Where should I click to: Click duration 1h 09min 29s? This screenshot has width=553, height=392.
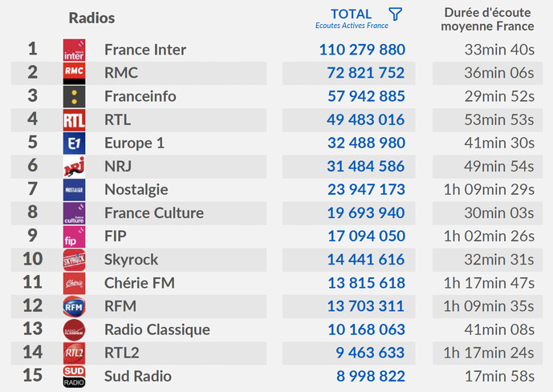click(x=489, y=189)
